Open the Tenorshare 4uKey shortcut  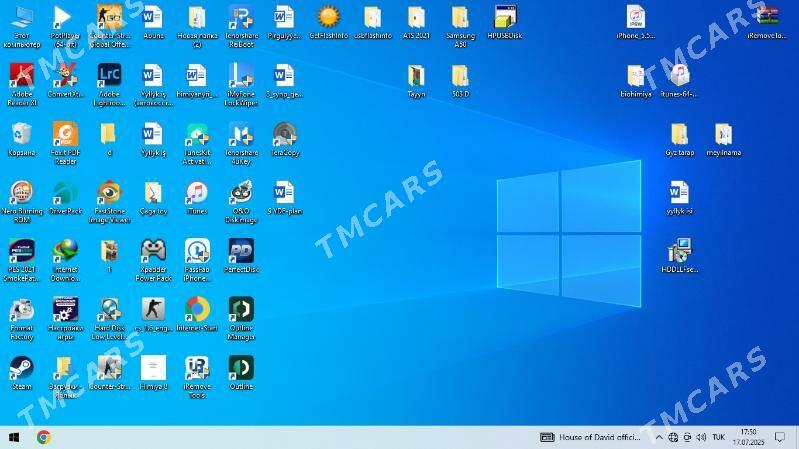(241, 143)
